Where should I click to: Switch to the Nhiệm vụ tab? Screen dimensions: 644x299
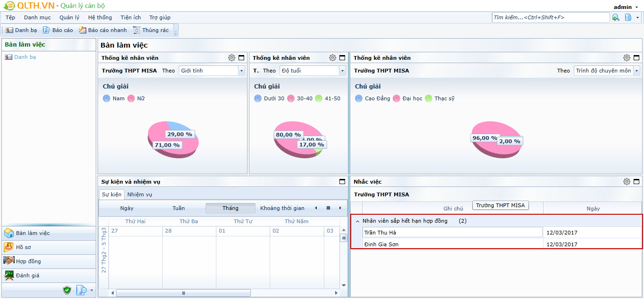pyautogui.click(x=140, y=194)
